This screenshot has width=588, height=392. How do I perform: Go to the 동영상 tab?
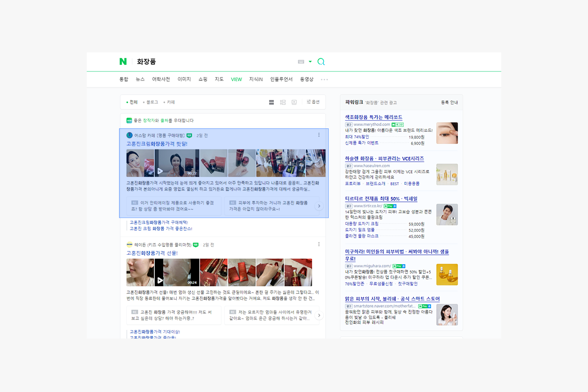[307, 79]
